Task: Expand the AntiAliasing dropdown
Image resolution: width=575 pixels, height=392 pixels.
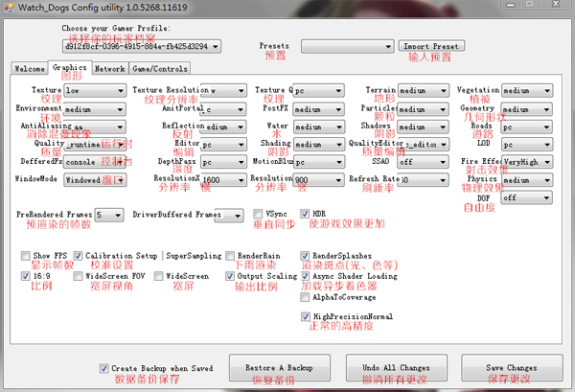Action: coord(95,127)
